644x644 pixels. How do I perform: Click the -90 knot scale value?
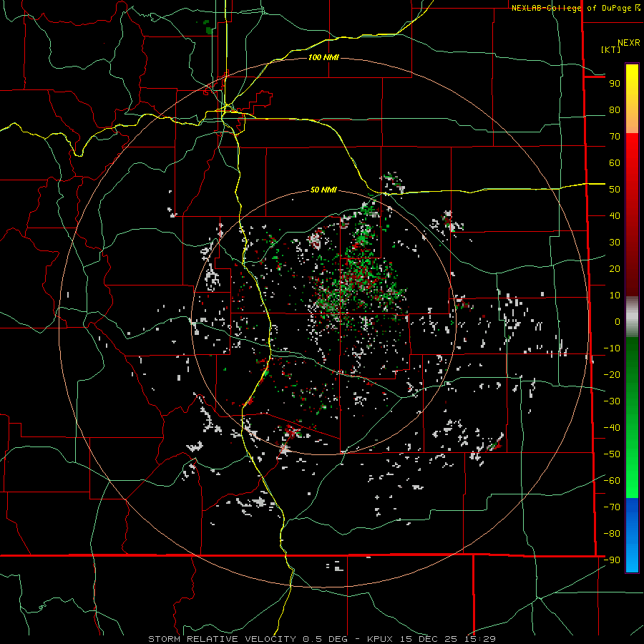point(612,560)
